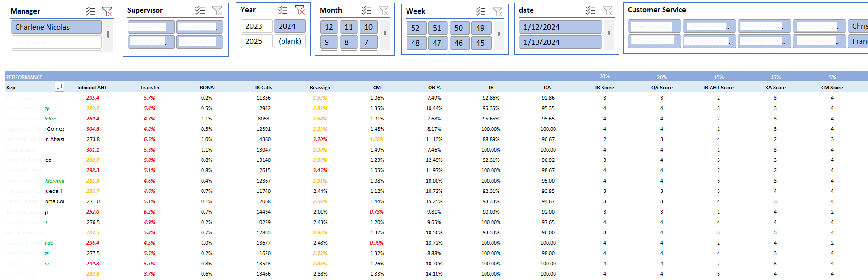Select 1/12/2024 in date slicer
Viewport: 868px width, 280px height.
(560, 27)
